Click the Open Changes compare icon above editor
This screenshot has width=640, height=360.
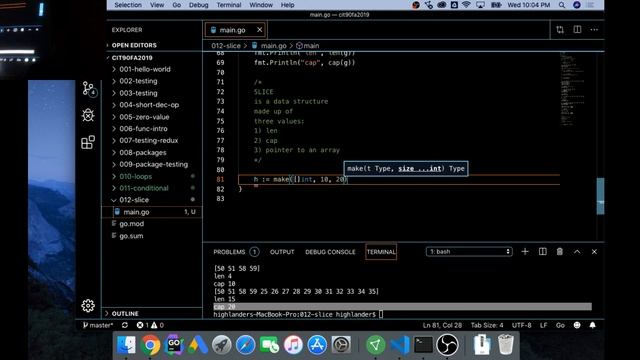[560, 29]
